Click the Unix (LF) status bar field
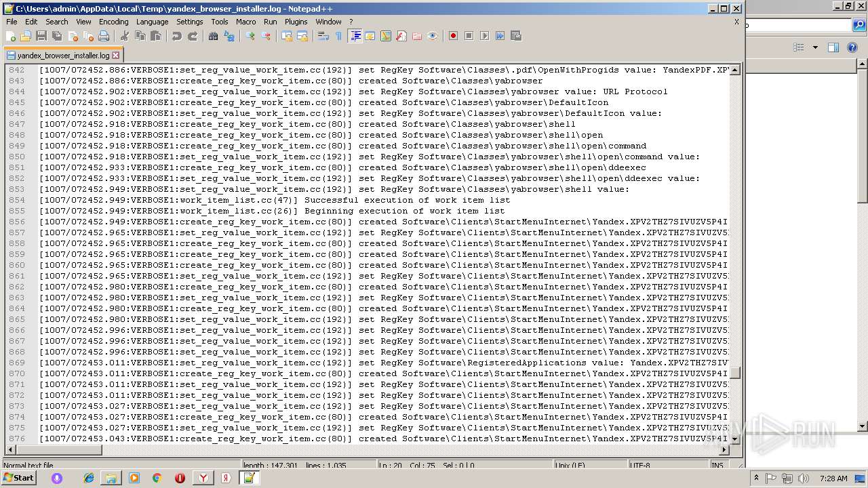This screenshot has width=868, height=488. (x=590, y=466)
